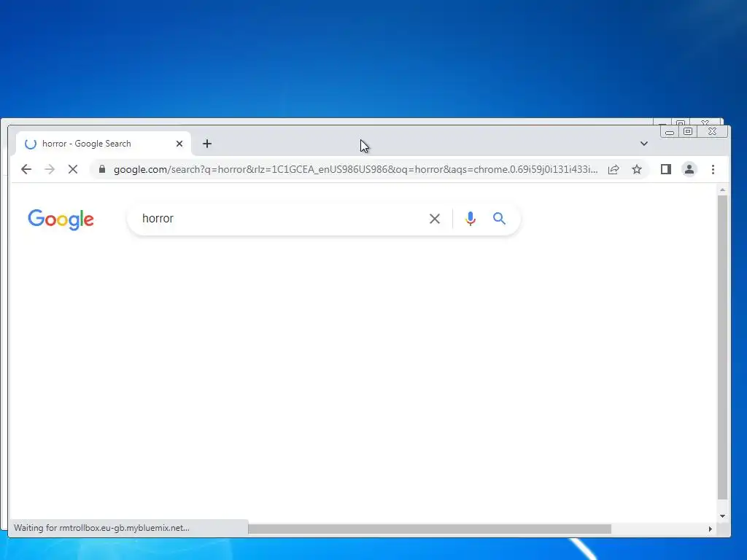Click the scroll up arrow
Screen dimensions: 747x560
pos(723,190)
